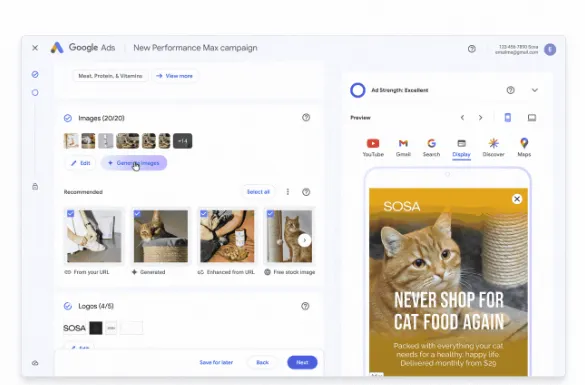Switch to the Gmail preview tab
585x385 pixels.
[x=403, y=148]
